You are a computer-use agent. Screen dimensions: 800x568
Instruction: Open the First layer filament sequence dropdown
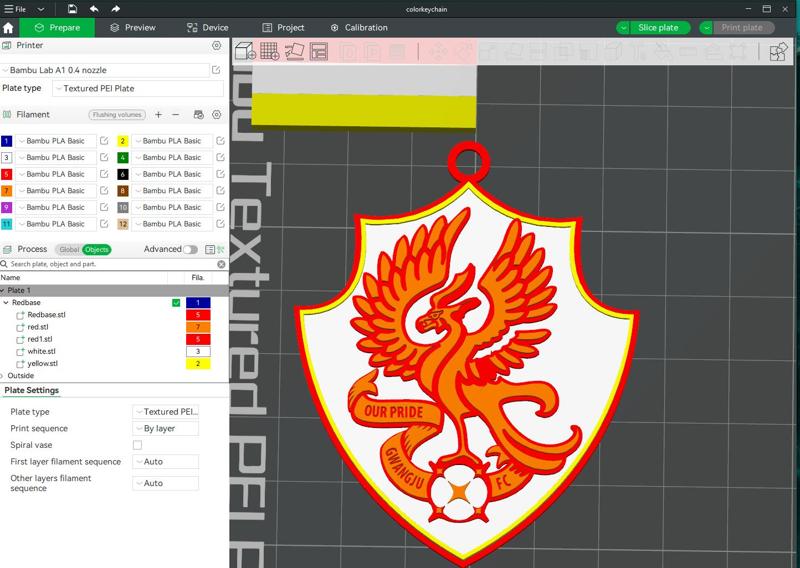pos(165,461)
